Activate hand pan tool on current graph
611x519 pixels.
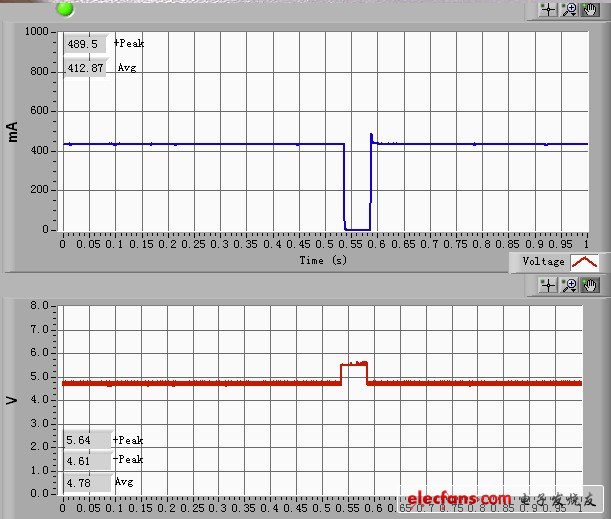(589, 9)
